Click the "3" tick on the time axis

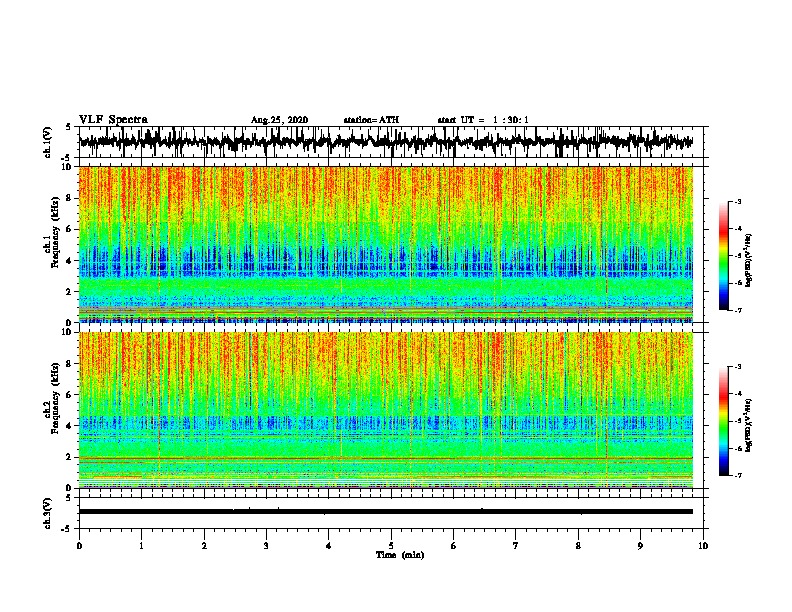tap(266, 545)
